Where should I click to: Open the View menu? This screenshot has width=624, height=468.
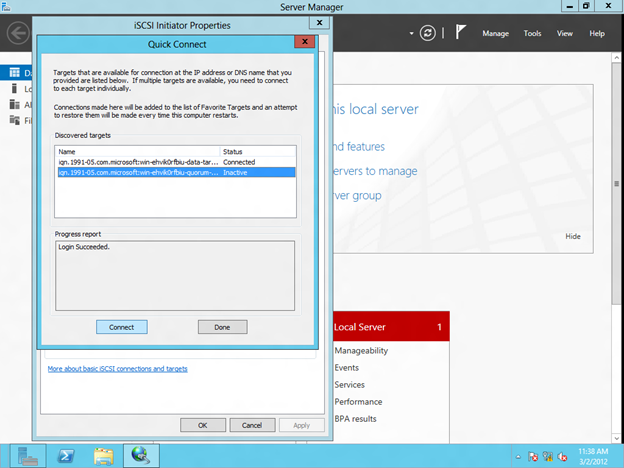tap(565, 33)
